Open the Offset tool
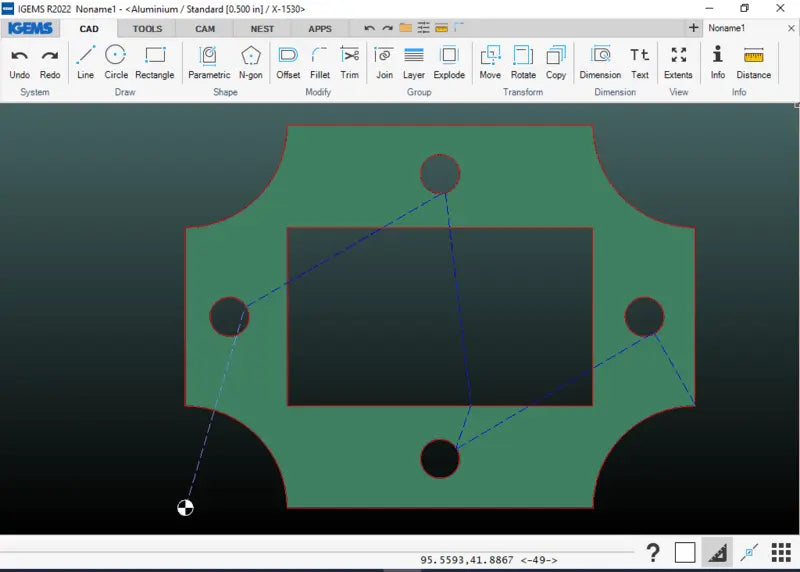 tap(288, 61)
